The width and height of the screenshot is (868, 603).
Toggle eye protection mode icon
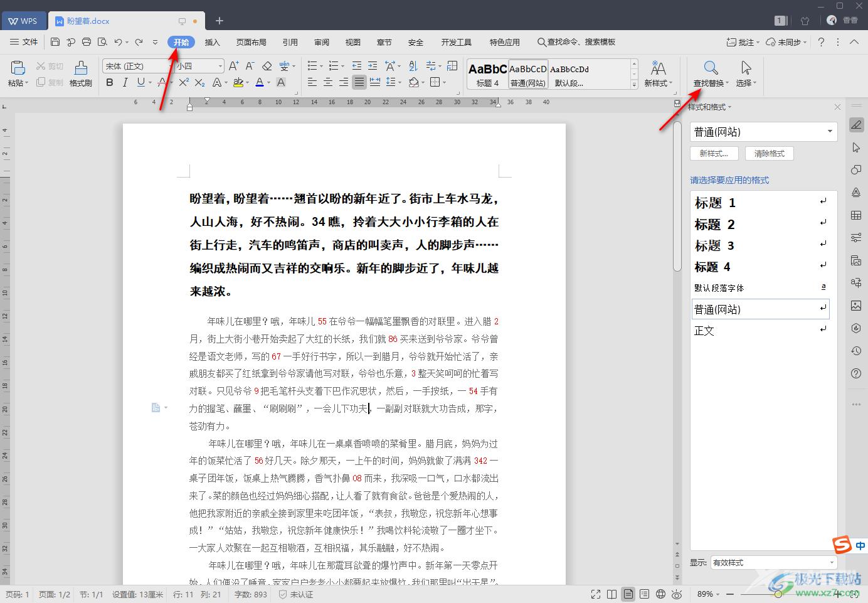[677, 594]
